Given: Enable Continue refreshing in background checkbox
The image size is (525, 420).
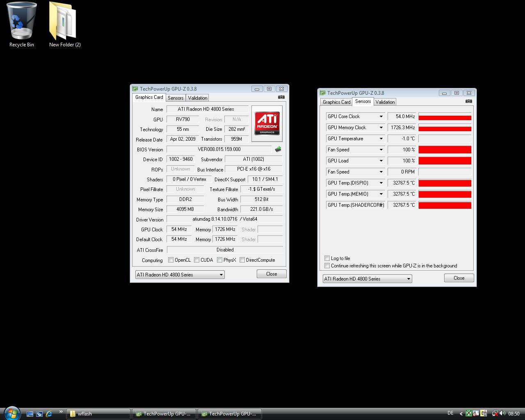Looking at the screenshot, I should (x=327, y=265).
